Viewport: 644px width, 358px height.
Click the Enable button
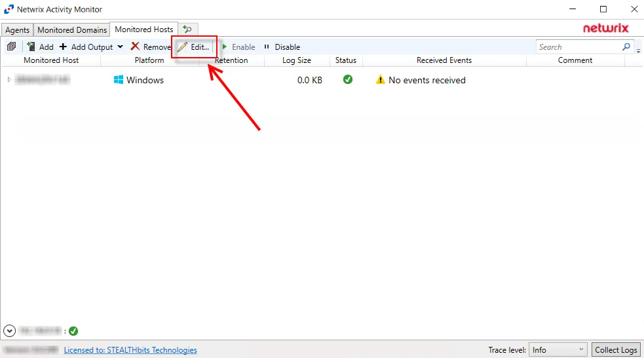[238, 47]
